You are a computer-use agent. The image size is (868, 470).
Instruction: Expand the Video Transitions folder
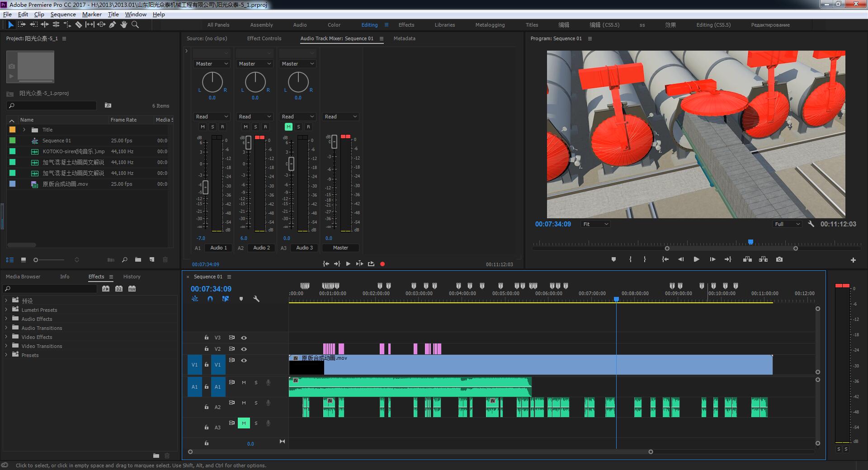pos(6,346)
